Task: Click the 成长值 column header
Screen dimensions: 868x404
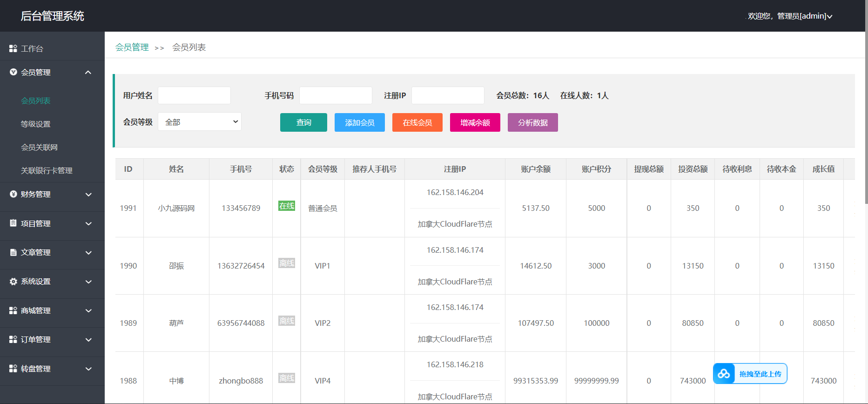Action: 823,169
